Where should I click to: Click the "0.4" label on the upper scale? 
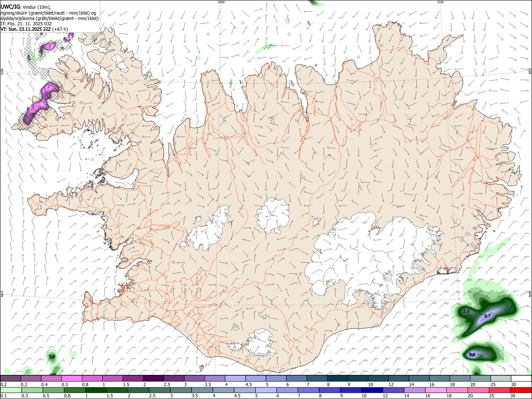point(44,384)
